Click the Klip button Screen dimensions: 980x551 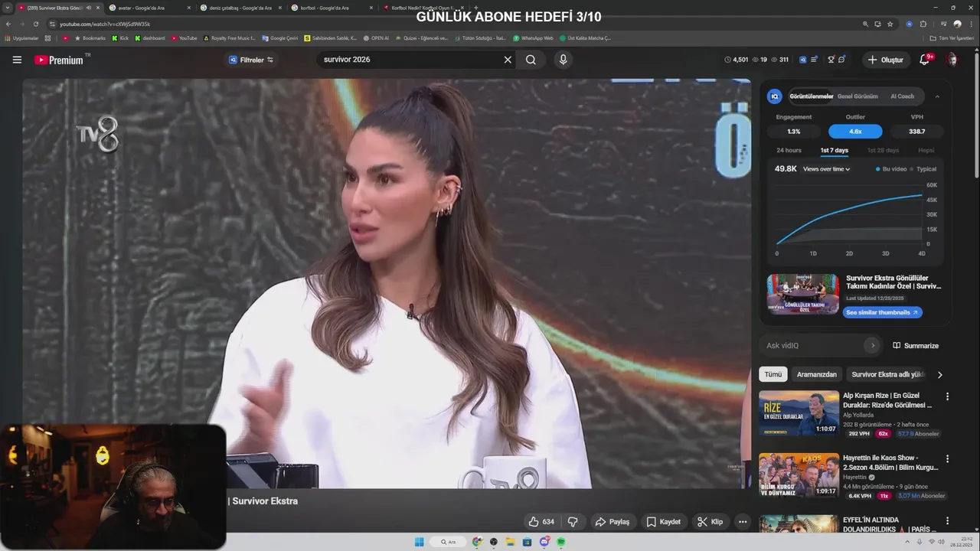coord(710,522)
